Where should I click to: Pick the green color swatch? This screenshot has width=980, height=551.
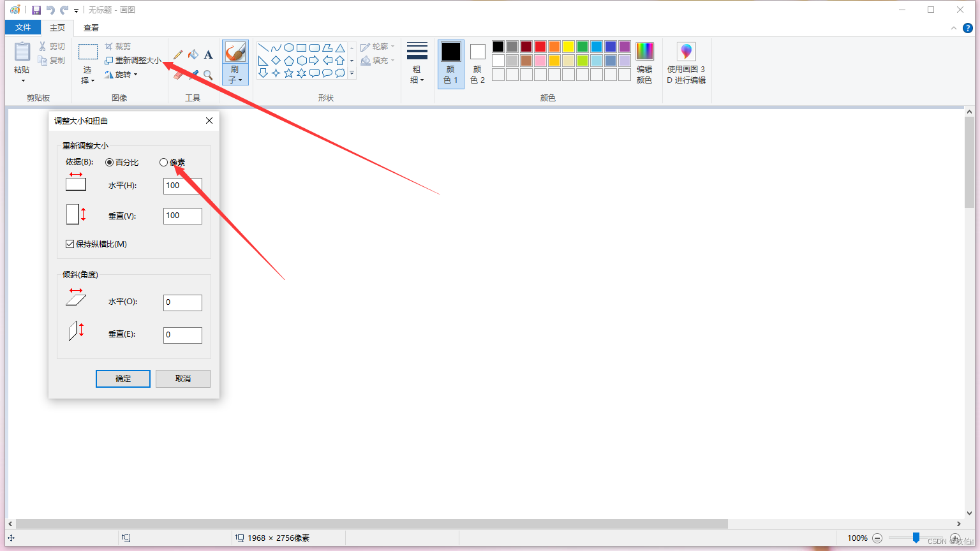[x=583, y=47]
